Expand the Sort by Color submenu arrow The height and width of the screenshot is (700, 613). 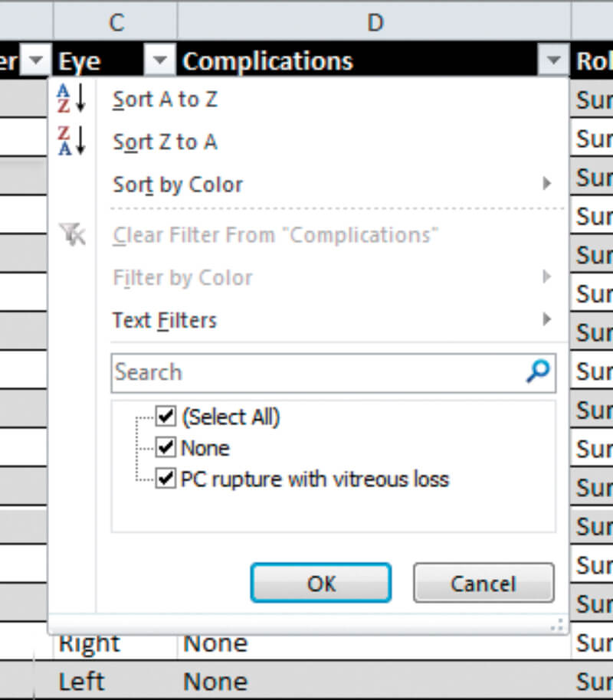point(546,184)
